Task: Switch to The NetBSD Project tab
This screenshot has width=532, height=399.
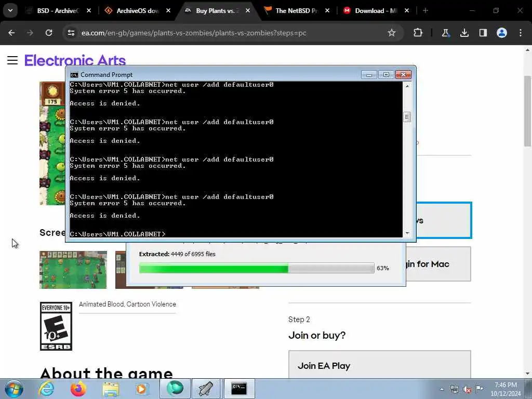Action: point(297,11)
